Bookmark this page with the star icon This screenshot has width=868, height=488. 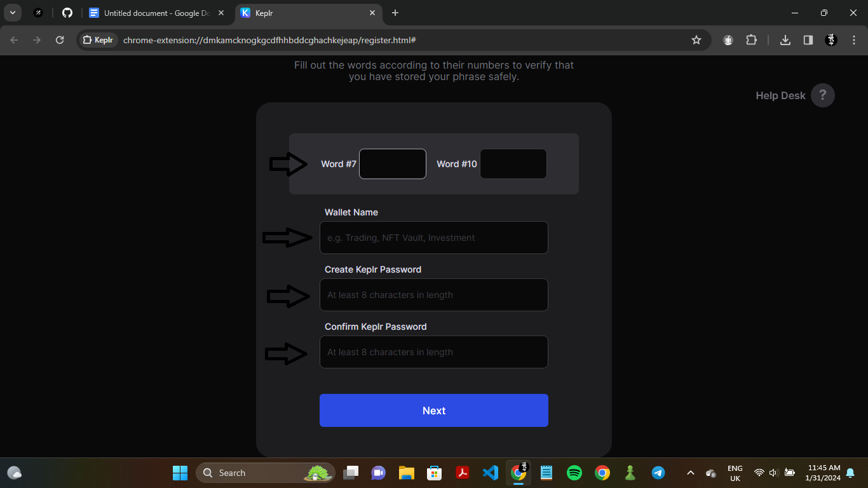click(x=696, y=40)
